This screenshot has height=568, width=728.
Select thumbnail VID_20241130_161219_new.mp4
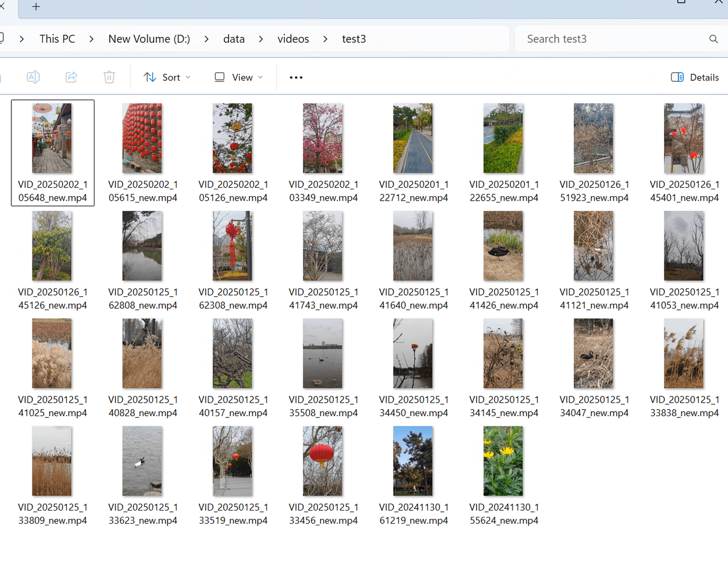coord(413,461)
